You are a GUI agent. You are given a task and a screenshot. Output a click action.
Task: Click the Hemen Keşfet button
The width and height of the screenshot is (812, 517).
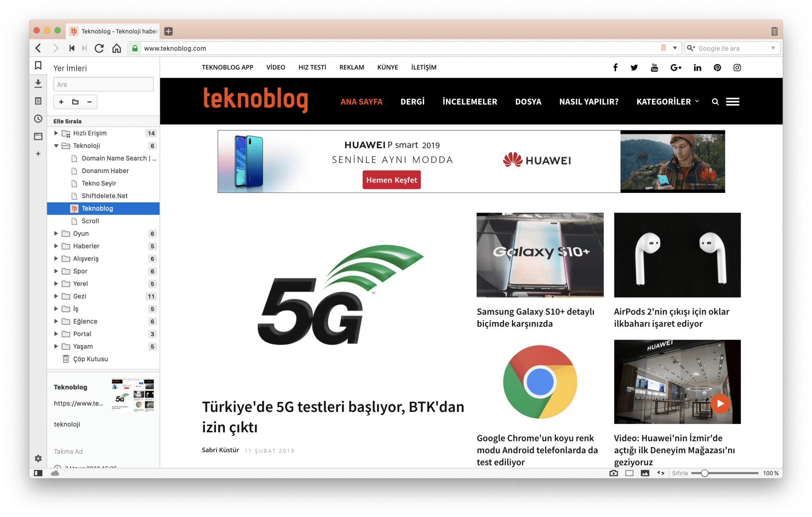point(391,180)
